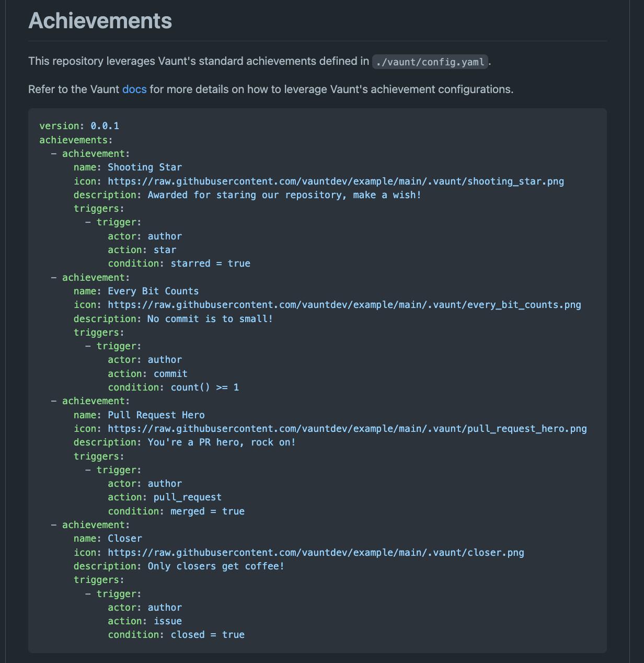Click action: pull_request line
The image size is (644, 663).
(x=165, y=497)
